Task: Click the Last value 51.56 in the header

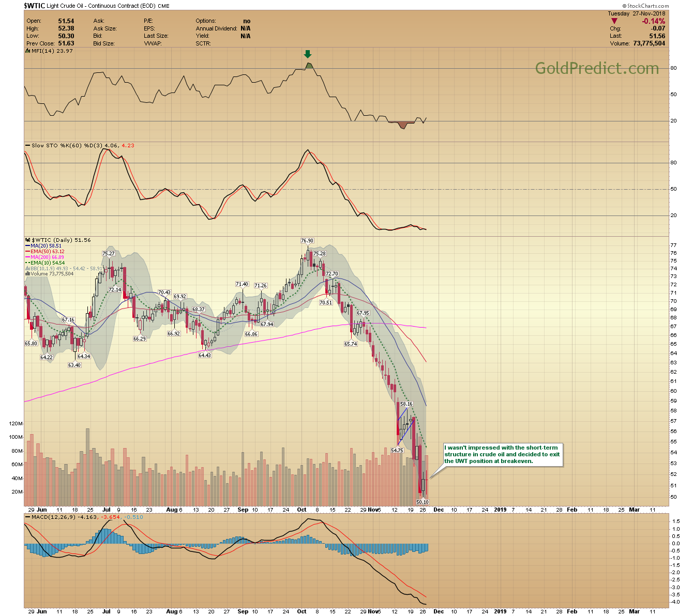Action: [657, 36]
